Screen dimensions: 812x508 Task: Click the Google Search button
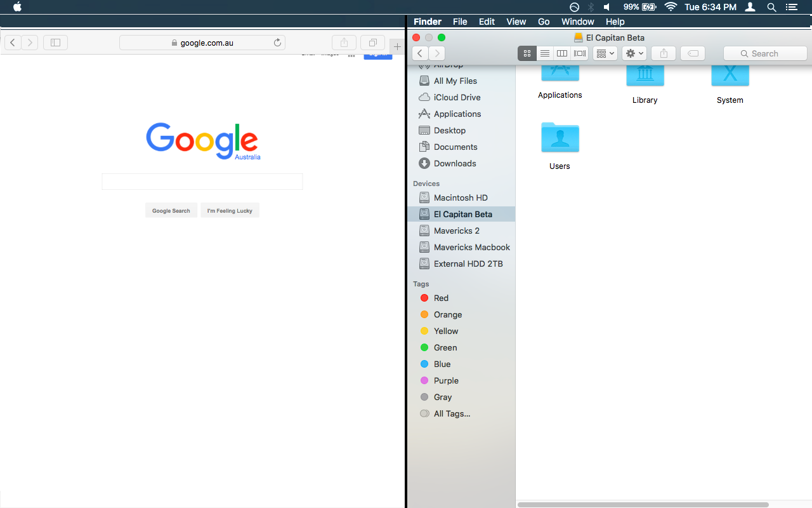tap(171, 211)
